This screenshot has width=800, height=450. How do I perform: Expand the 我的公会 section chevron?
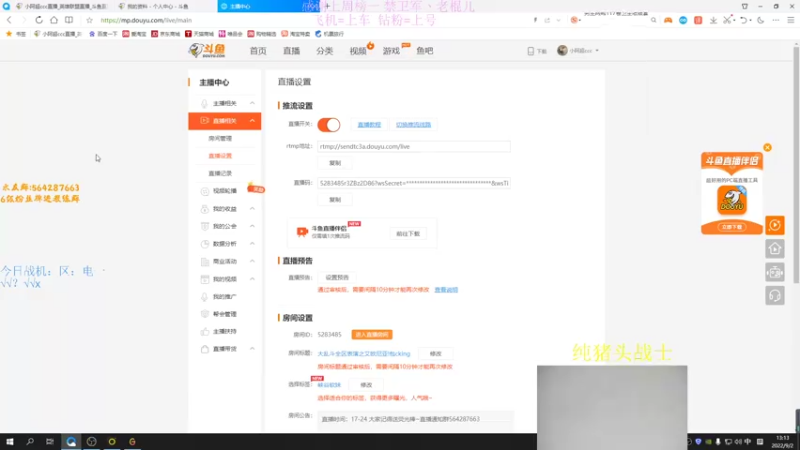click(252, 226)
